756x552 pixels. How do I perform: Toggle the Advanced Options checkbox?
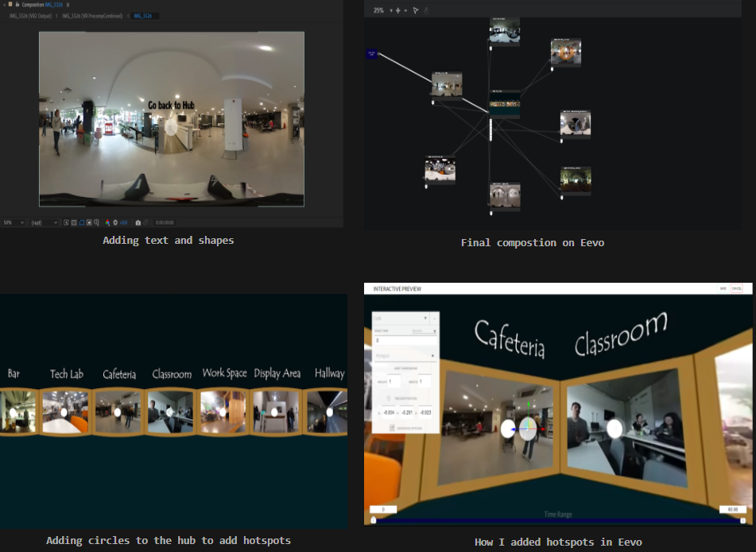[x=392, y=428]
